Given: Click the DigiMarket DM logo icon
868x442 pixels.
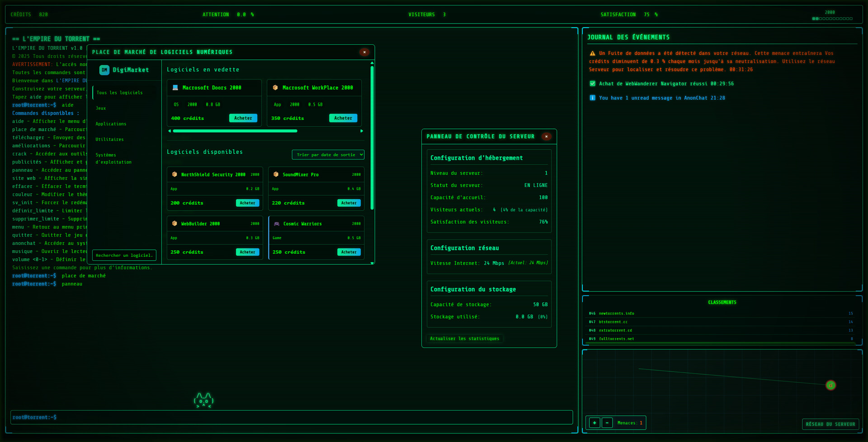Looking at the screenshot, I should pos(104,70).
